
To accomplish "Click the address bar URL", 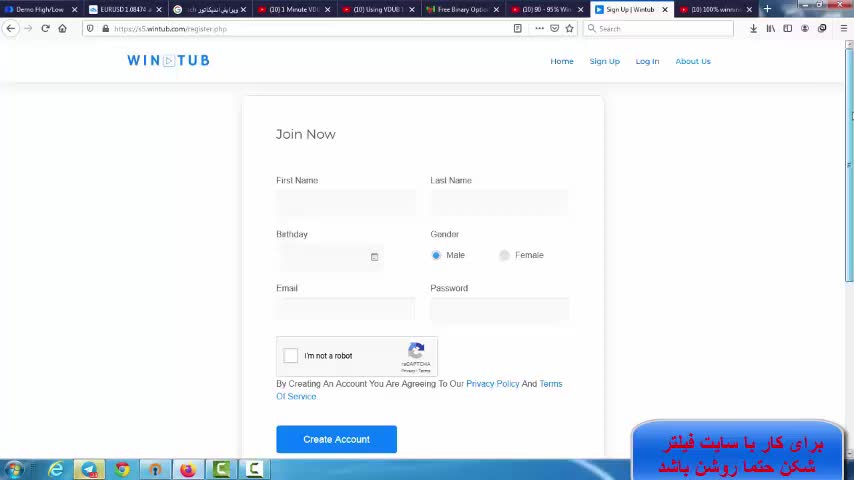I will (170, 29).
